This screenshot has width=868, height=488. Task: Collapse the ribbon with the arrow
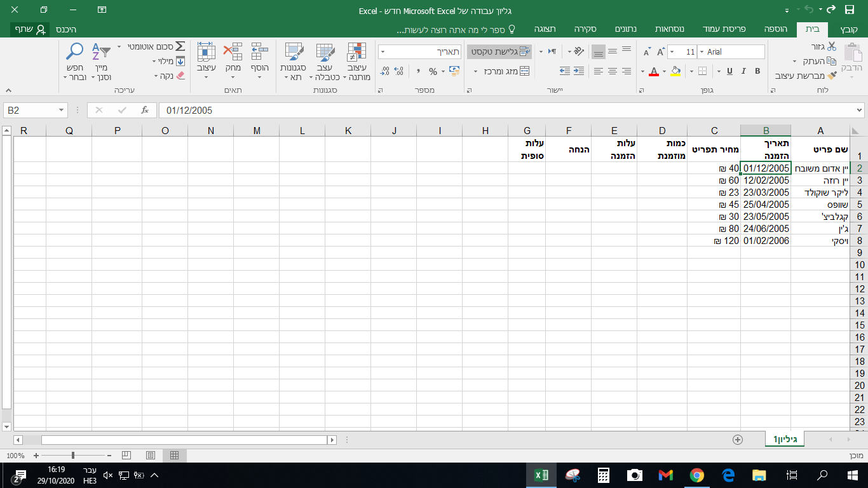pos(8,91)
